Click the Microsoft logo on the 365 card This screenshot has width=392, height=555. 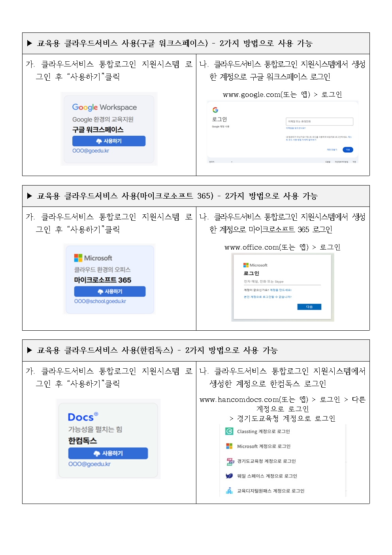coord(78,258)
